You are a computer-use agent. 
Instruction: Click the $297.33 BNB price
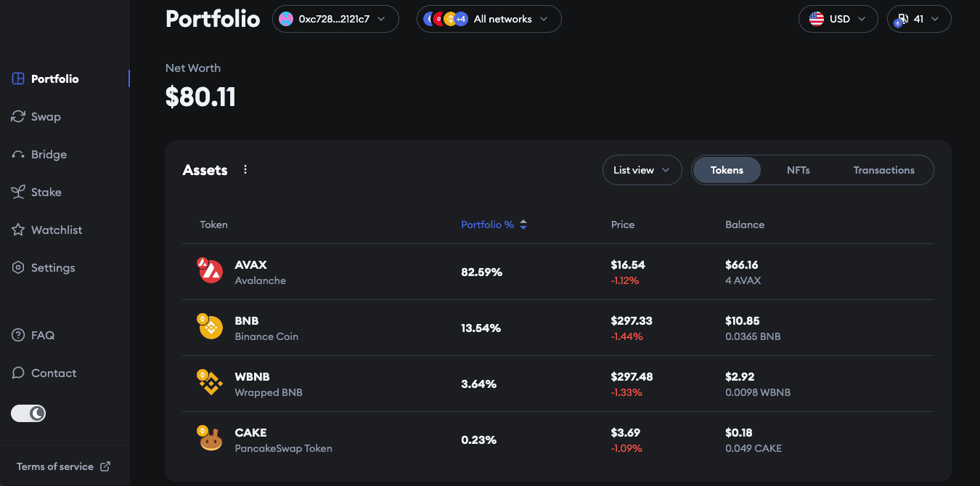(632, 320)
